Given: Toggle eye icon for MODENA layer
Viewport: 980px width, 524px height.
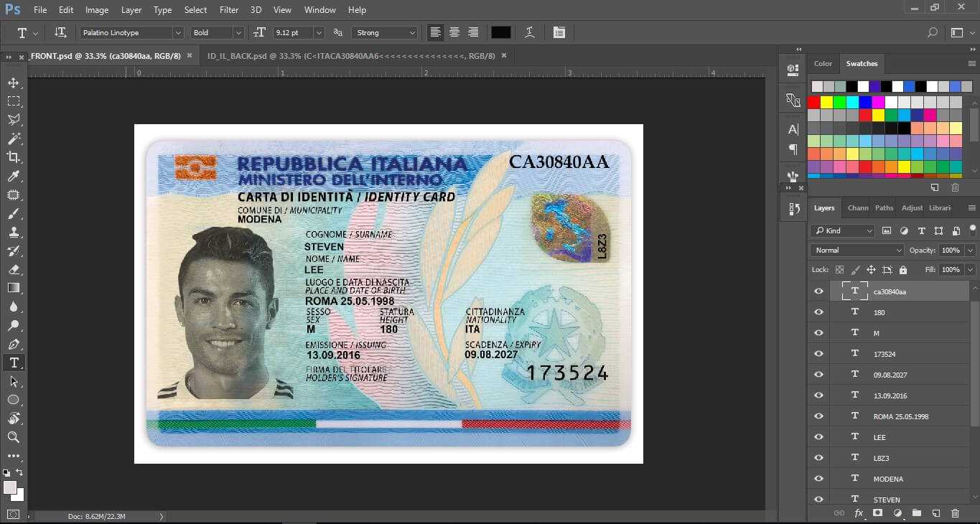Looking at the screenshot, I should coord(818,479).
